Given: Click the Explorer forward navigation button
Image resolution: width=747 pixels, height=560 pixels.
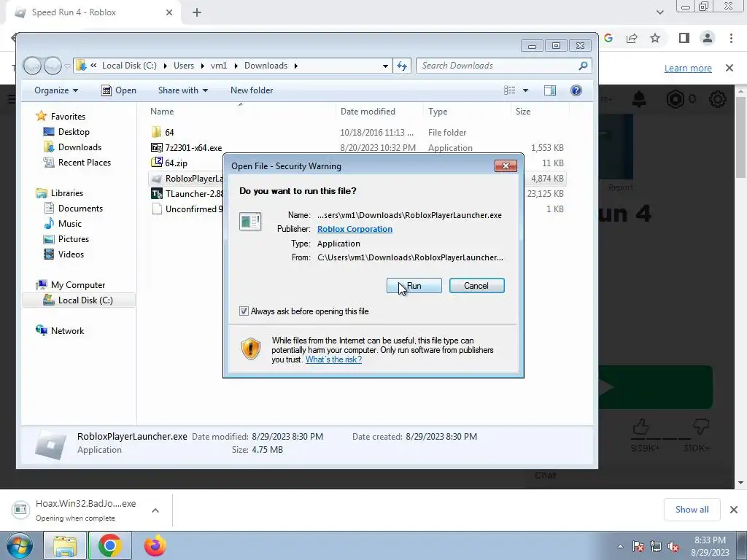Looking at the screenshot, I should [x=53, y=66].
